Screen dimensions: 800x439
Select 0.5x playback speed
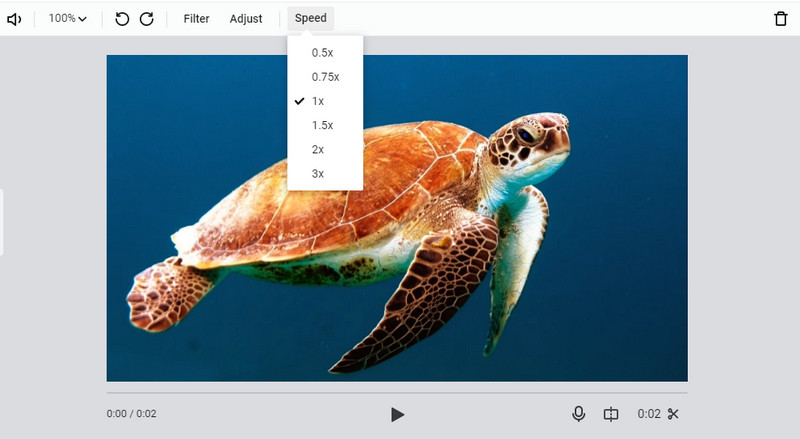click(322, 53)
